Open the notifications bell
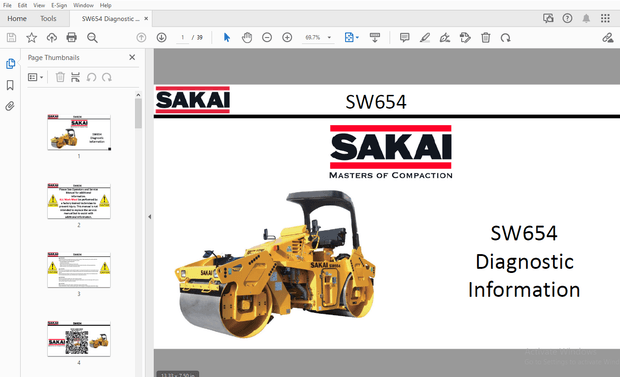 pyautogui.click(x=586, y=18)
